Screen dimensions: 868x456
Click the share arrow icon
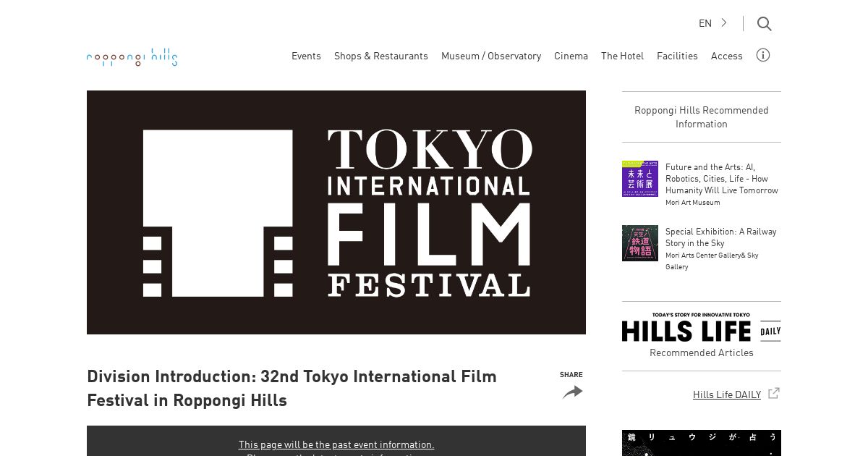tap(572, 392)
